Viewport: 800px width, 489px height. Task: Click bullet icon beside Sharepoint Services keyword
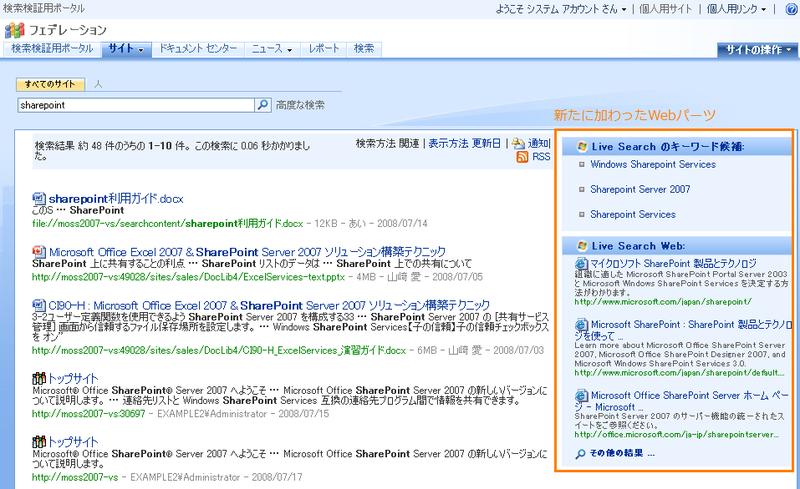[581, 215]
